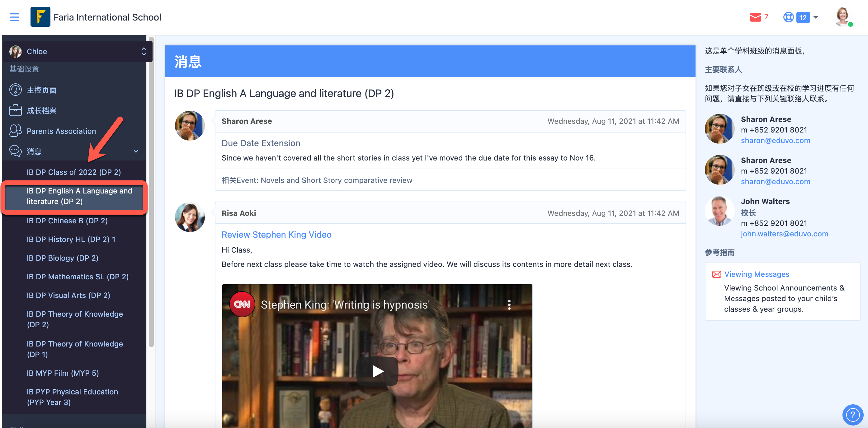Click the 12 notifications badge
The width and height of the screenshot is (868, 428).
click(x=803, y=17)
